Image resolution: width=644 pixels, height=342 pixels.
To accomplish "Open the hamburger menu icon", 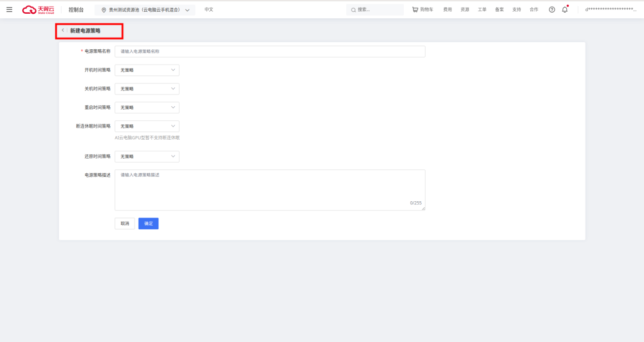I will tap(9, 10).
